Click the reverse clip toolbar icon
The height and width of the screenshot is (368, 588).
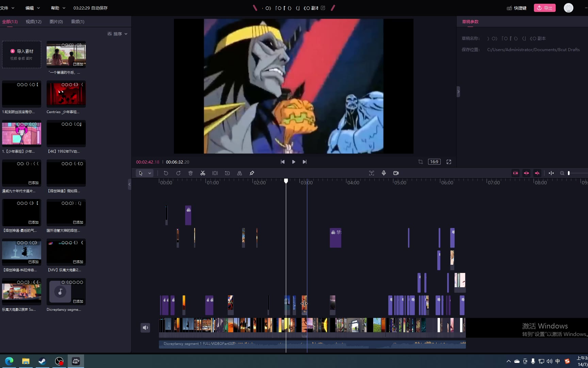tap(227, 173)
